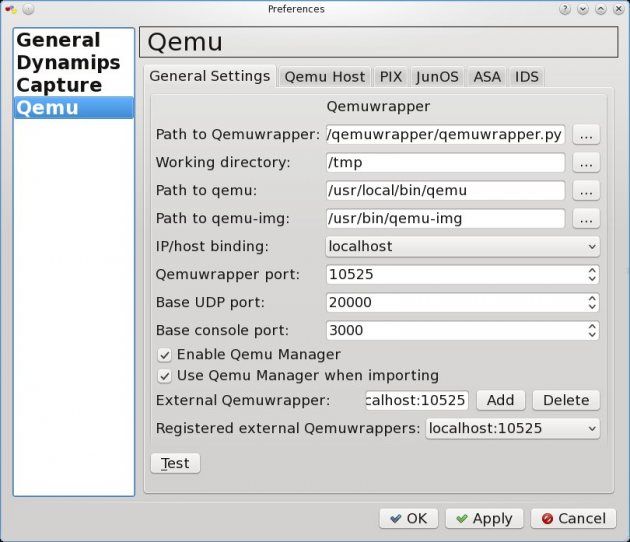Close the Preferences window
The image size is (630, 542).
coord(619,9)
